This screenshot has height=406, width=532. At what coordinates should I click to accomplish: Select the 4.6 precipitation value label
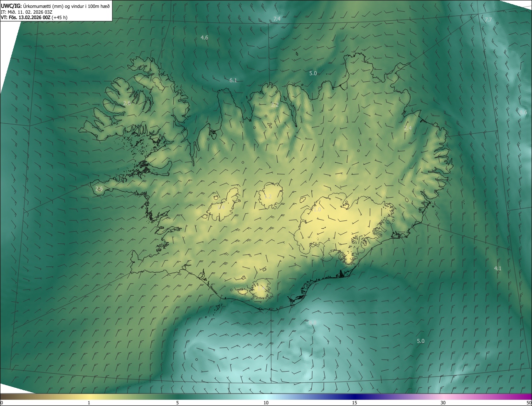(204, 38)
